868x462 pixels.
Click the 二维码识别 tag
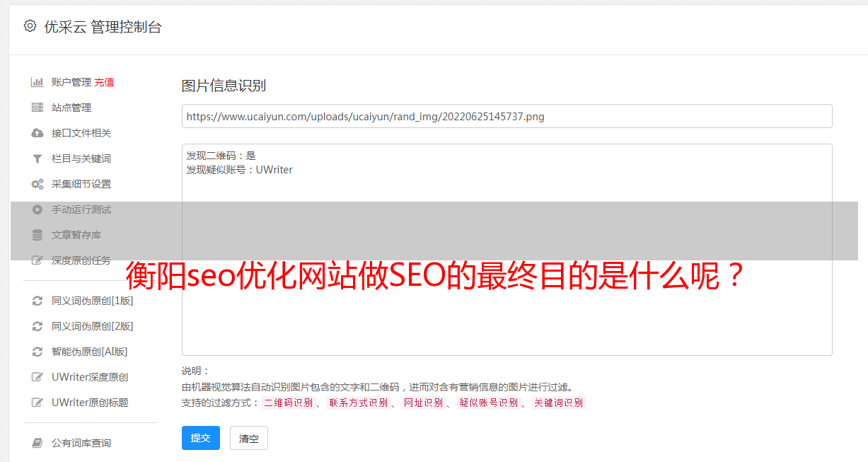point(289,403)
